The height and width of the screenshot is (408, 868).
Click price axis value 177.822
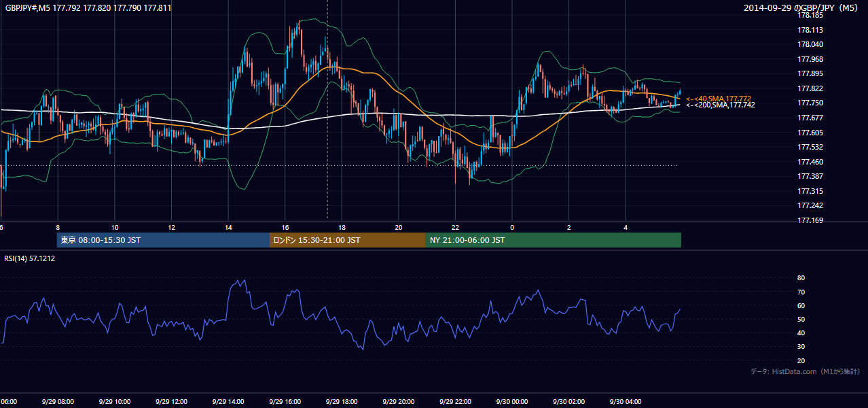pos(810,88)
